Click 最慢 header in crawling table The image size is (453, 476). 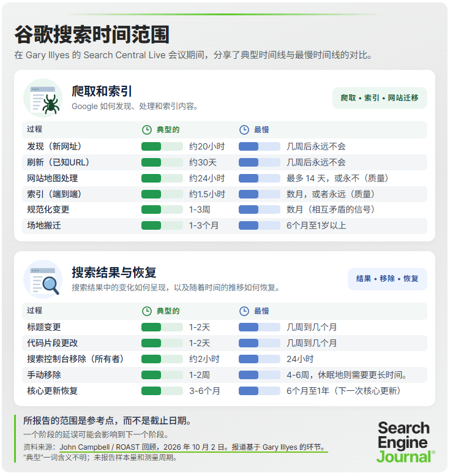pos(261,130)
